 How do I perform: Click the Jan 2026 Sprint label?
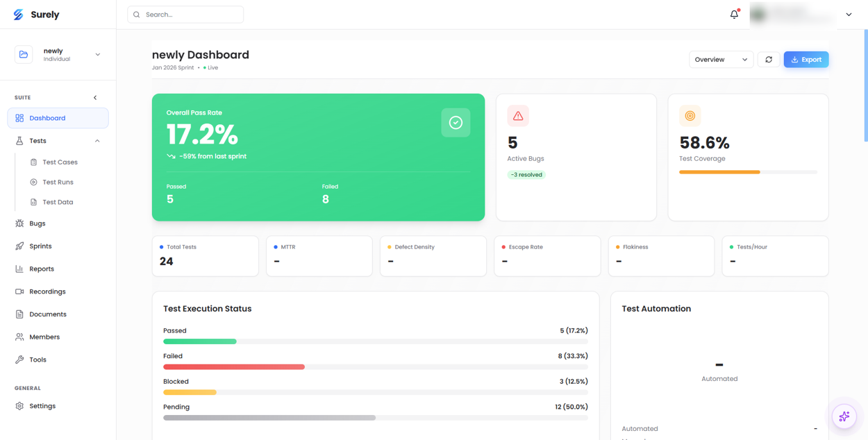tap(174, 68)
